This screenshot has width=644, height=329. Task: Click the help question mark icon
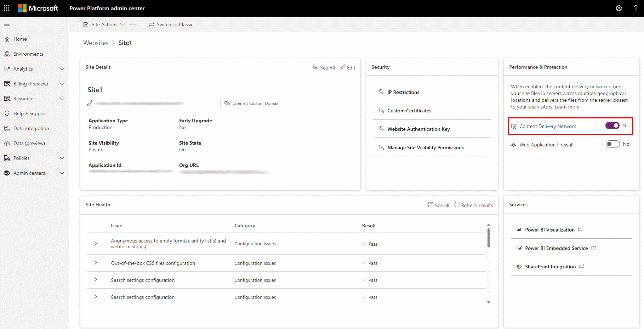636,8
